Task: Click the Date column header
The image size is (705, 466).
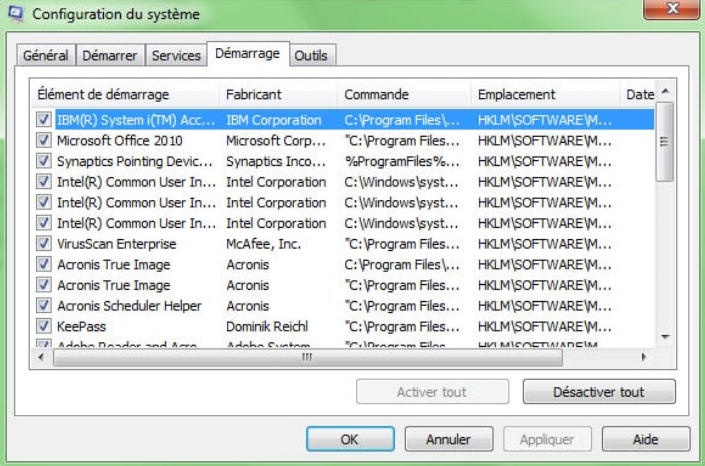Action: point(638,94)
